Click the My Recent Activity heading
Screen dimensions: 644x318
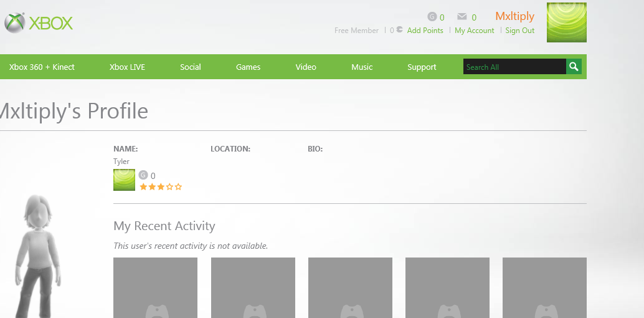164,226
